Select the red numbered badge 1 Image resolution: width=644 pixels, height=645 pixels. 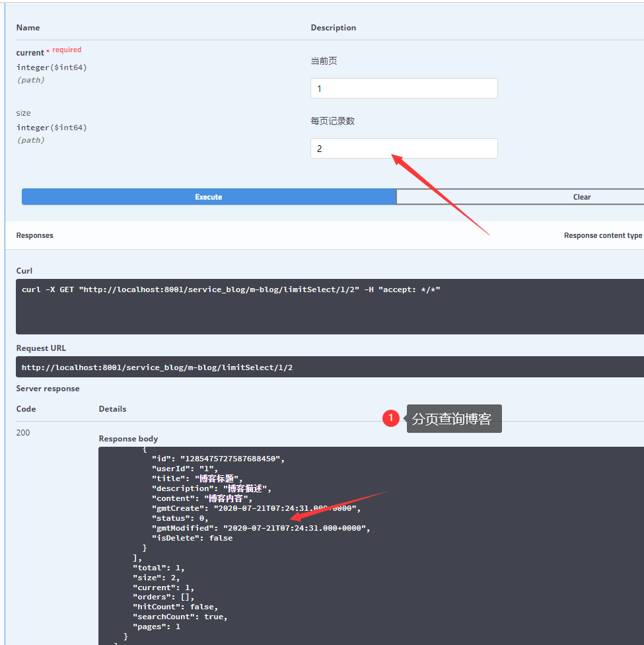390,418
